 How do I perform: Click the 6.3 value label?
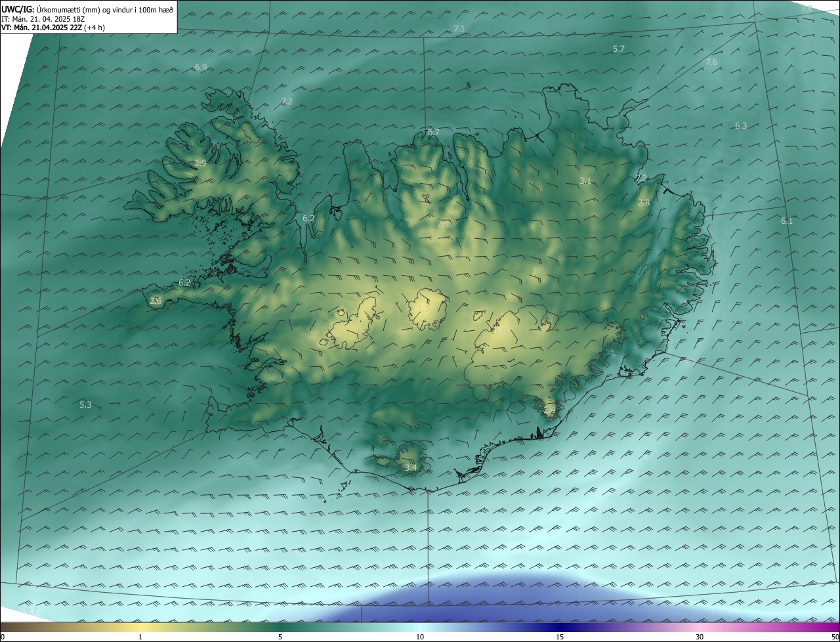click(741, 125)
